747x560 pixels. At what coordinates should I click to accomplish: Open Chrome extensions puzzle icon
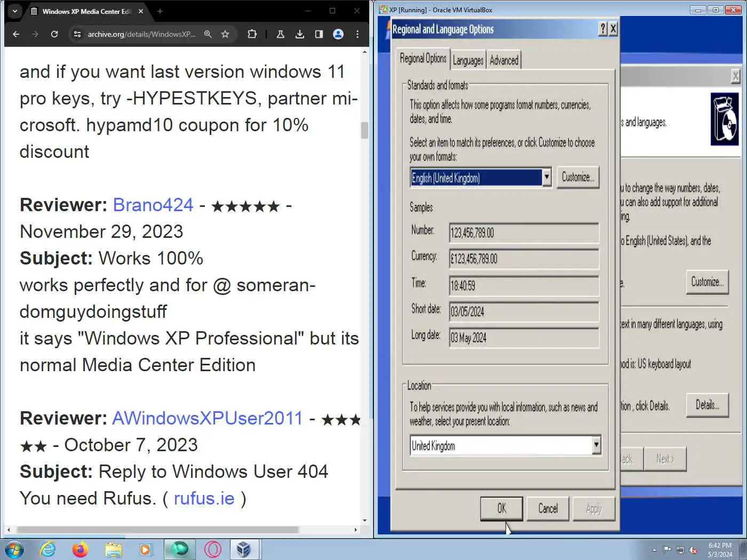pos(252,34)
